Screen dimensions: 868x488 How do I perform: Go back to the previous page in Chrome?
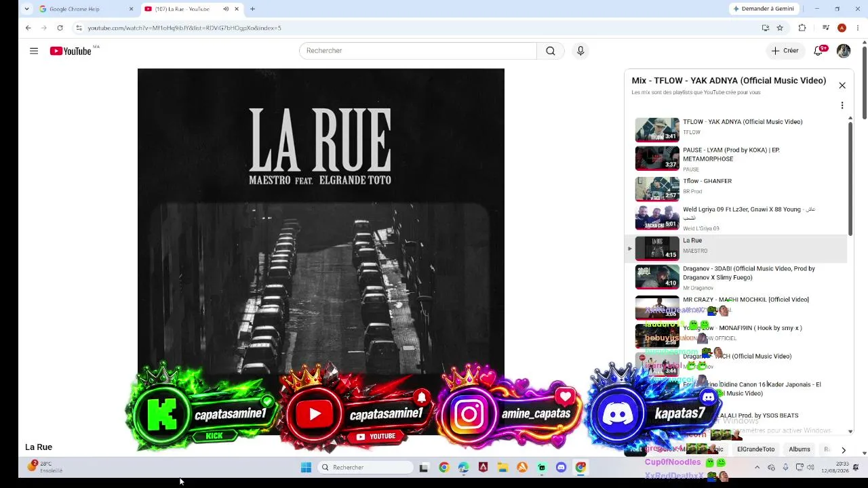(28, 28)
